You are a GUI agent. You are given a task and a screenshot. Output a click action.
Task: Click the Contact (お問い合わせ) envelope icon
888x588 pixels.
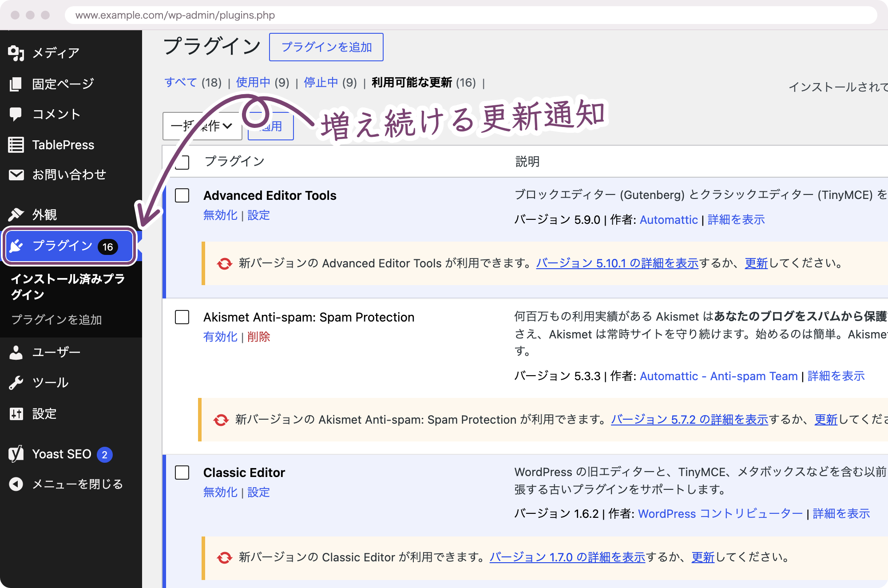click(16, 175)
